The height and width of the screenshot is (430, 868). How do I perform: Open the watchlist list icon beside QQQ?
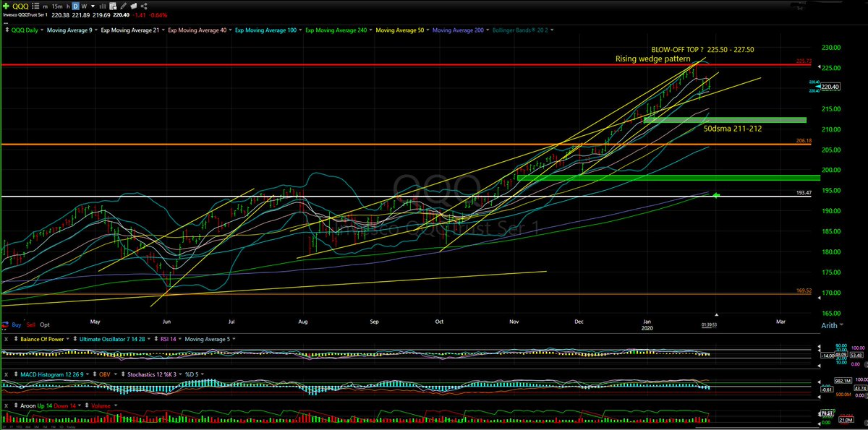click(35, 7)
